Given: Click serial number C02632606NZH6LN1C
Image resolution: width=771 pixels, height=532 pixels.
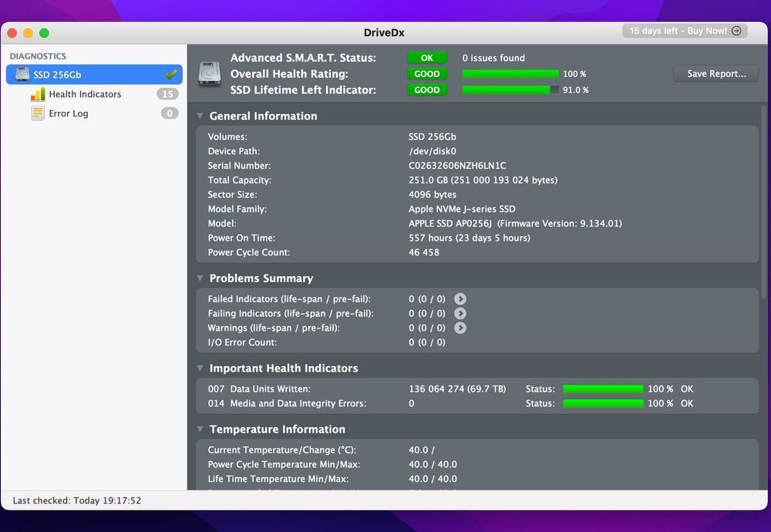Looking at the screenshot, I should (457, 166).
